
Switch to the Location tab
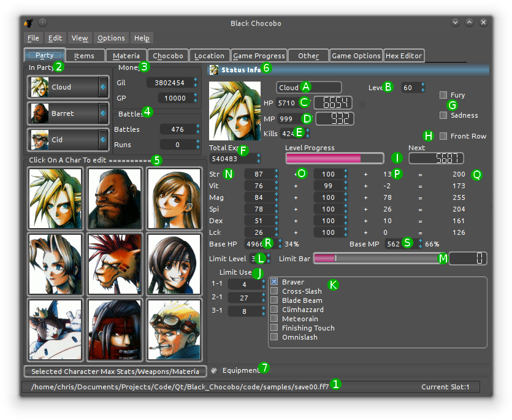[x=209, y=56]
